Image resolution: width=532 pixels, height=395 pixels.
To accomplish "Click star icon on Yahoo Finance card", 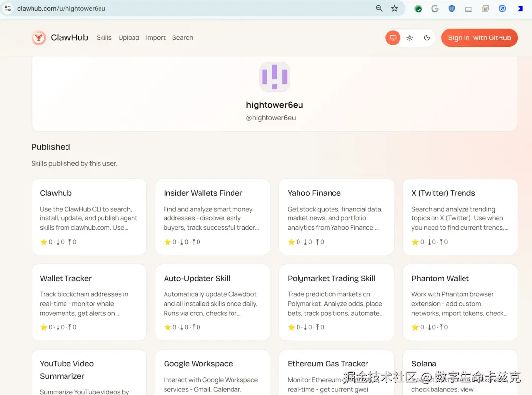I will (x=291, y=242).
